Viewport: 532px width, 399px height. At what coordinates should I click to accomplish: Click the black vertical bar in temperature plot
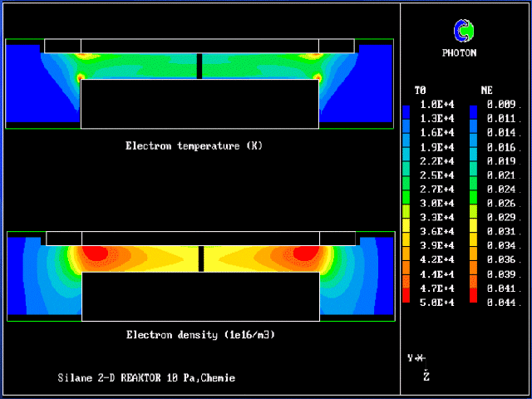click(x=199, y=66)
